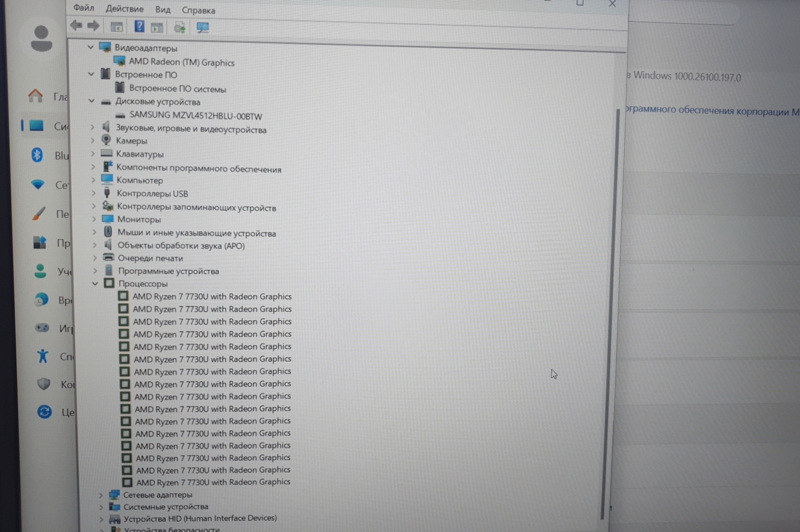Select AMD Radeon (TM) Graphics adapter
The width and height of the screenshot is (800, 532).
[181, 62]
